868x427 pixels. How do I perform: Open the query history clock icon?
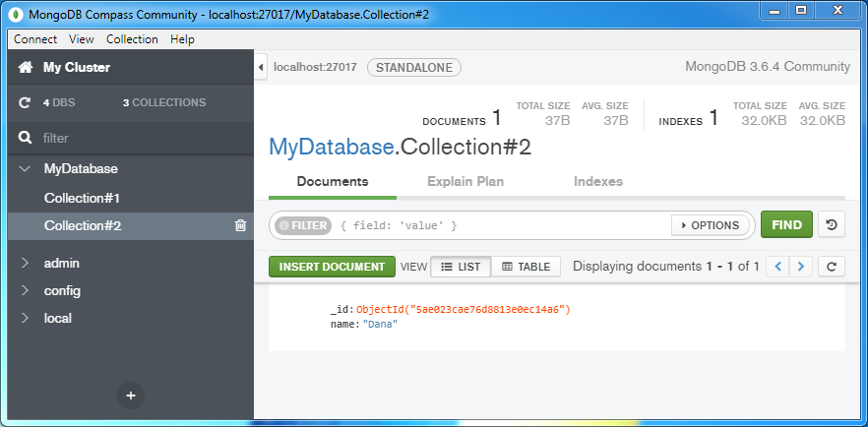832,225
